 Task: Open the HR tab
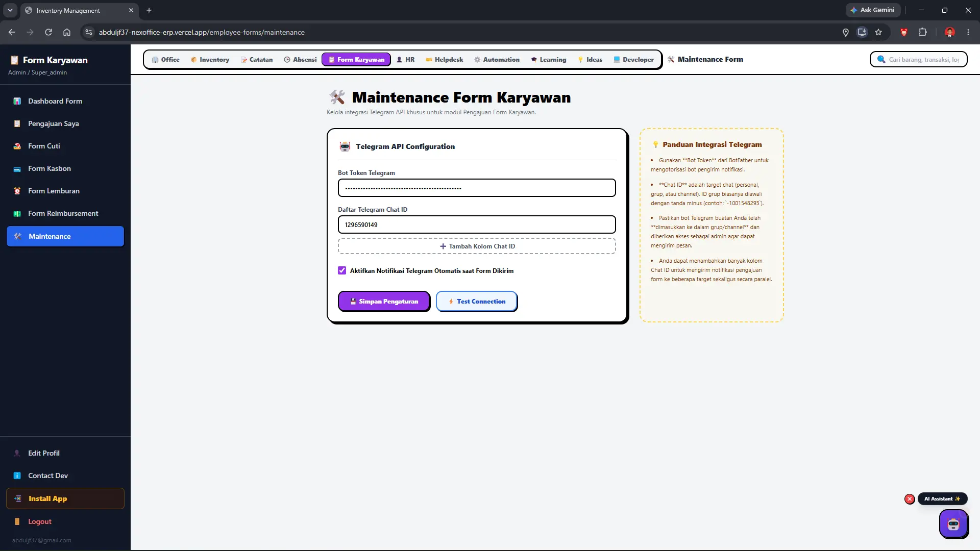pyautogui.click(x=406, y=60)
